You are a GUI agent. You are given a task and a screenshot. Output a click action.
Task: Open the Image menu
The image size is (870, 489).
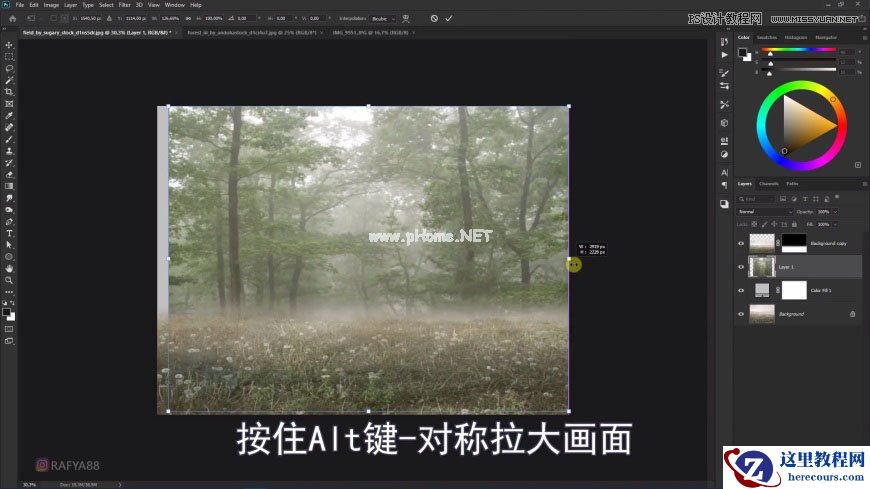pos(51,5)
